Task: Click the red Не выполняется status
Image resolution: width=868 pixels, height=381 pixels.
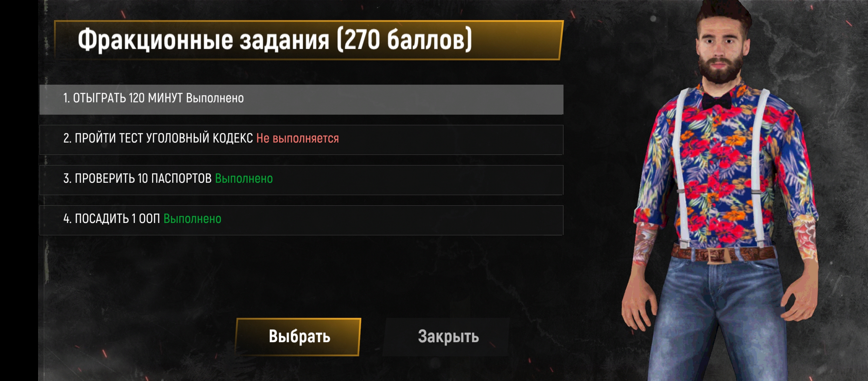Action: pos(297,138)
